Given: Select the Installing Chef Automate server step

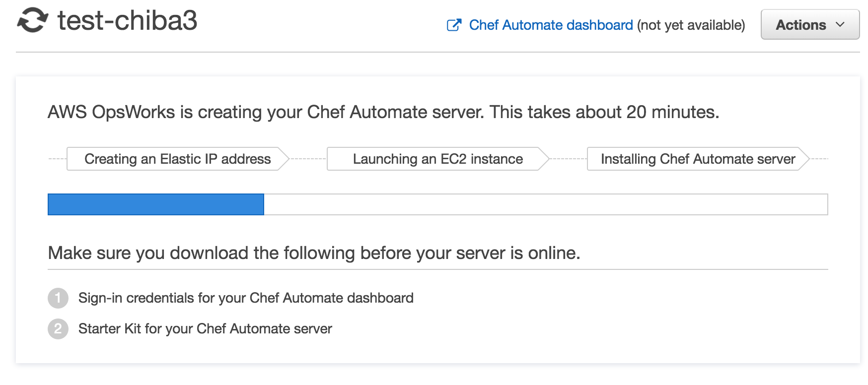Looking at the screenshot, I should pyautogui.click(x=697, y=159).
